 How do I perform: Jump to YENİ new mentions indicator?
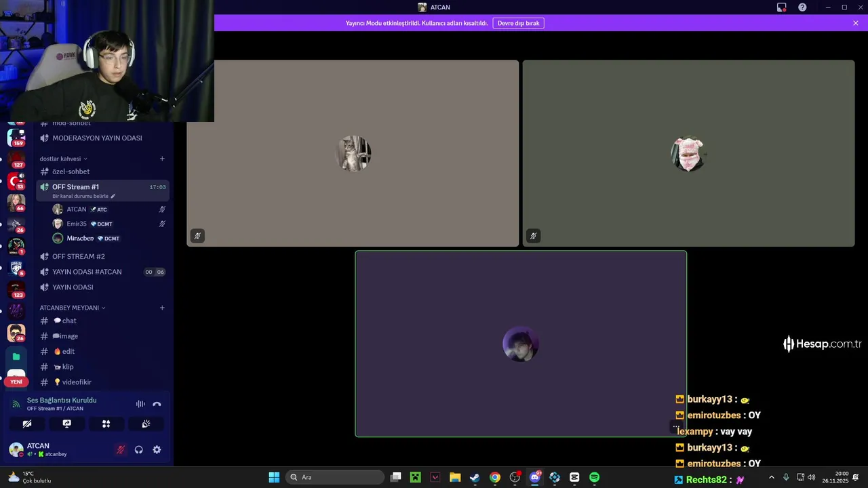(16, 382)
